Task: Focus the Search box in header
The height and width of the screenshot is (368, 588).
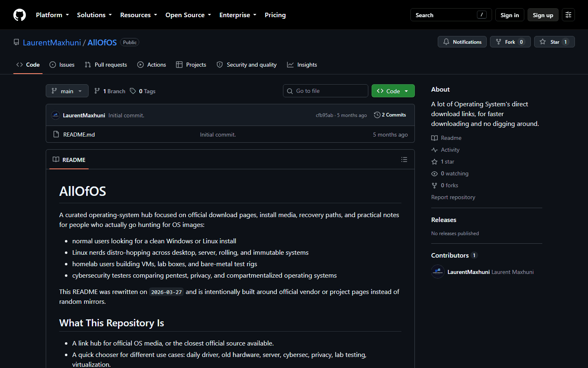Action: click(x=451, y=15)
